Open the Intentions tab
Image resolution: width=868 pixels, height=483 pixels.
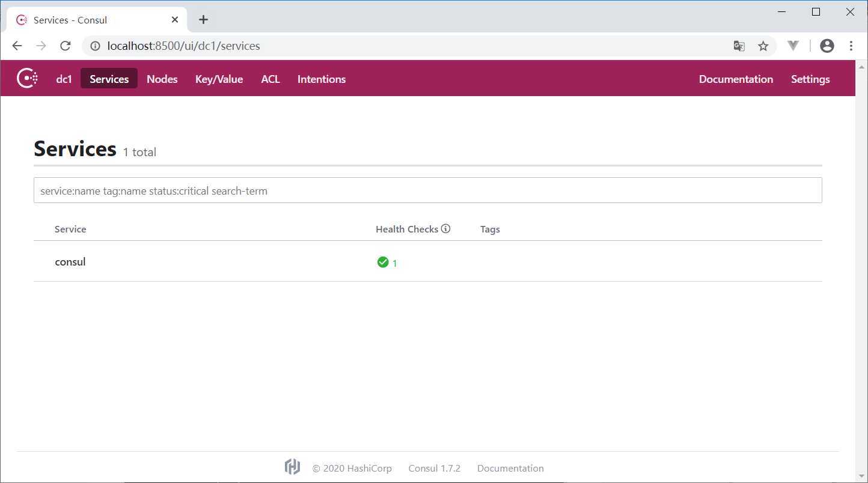pos(322,79)
